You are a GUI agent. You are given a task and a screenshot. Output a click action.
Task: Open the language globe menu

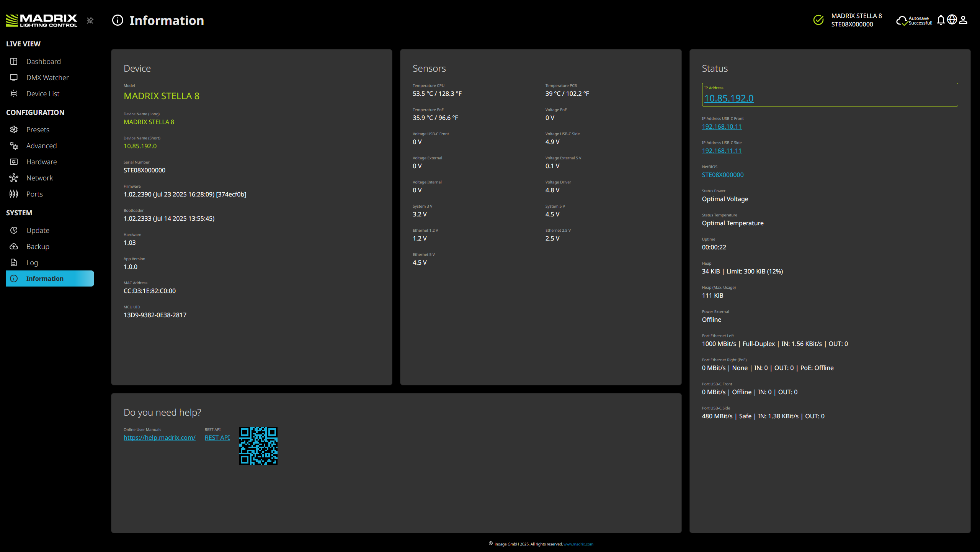coord(952,20)
